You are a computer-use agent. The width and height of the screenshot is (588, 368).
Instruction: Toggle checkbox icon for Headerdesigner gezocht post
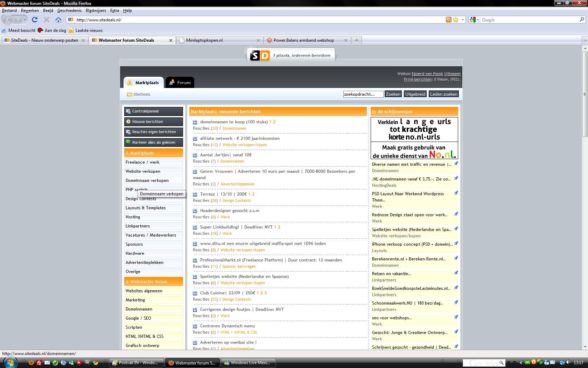click(195, 211)
